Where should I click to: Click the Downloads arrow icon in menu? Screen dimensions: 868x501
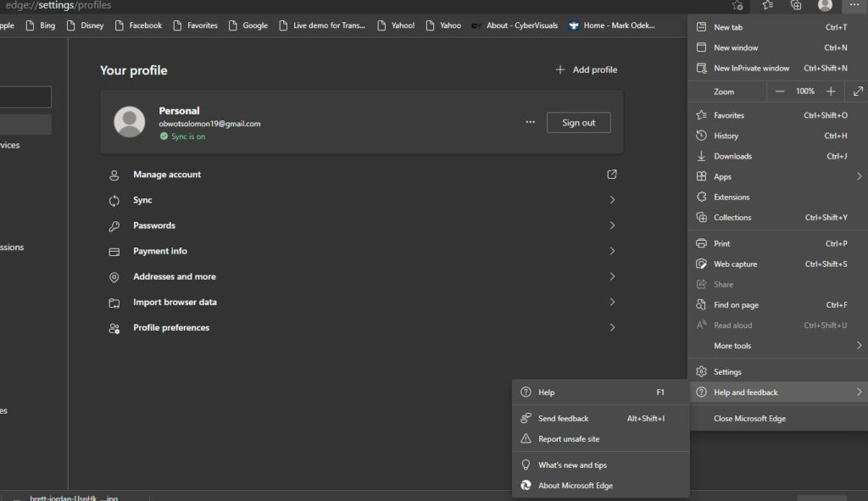click(701, 156)
